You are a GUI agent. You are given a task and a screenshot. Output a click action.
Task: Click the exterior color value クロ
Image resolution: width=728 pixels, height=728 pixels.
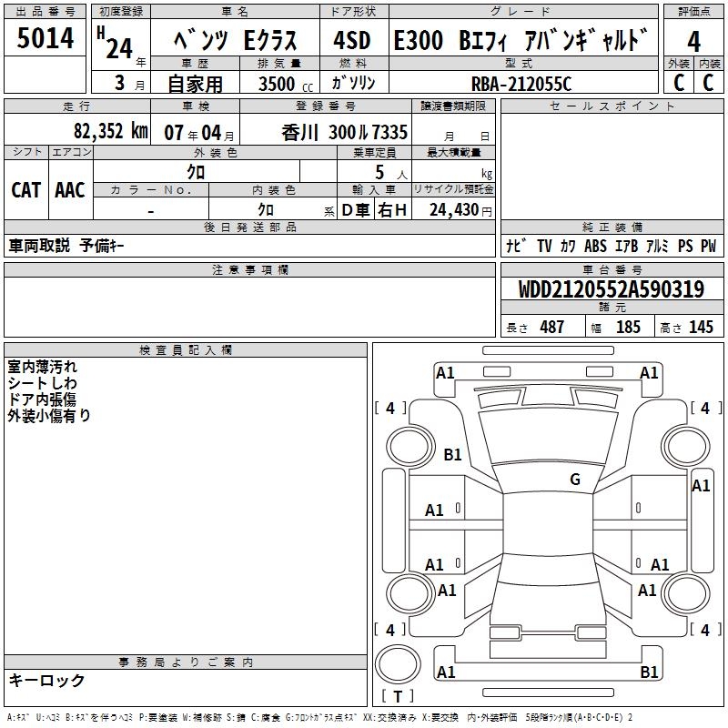[196, 172]
